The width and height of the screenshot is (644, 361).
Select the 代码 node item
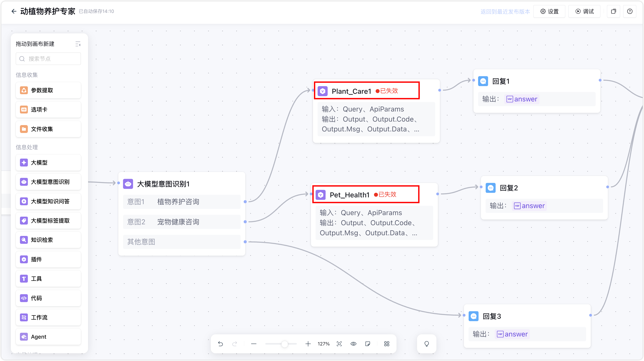[48, 298]
